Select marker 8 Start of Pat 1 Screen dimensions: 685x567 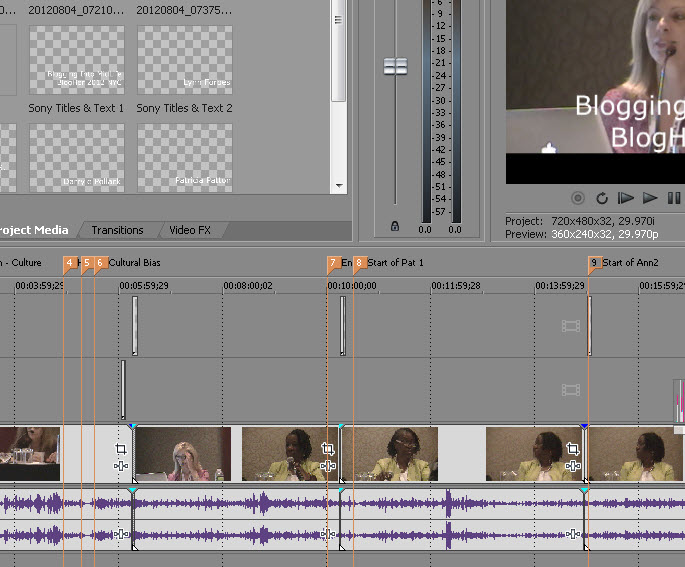[360, 263]
